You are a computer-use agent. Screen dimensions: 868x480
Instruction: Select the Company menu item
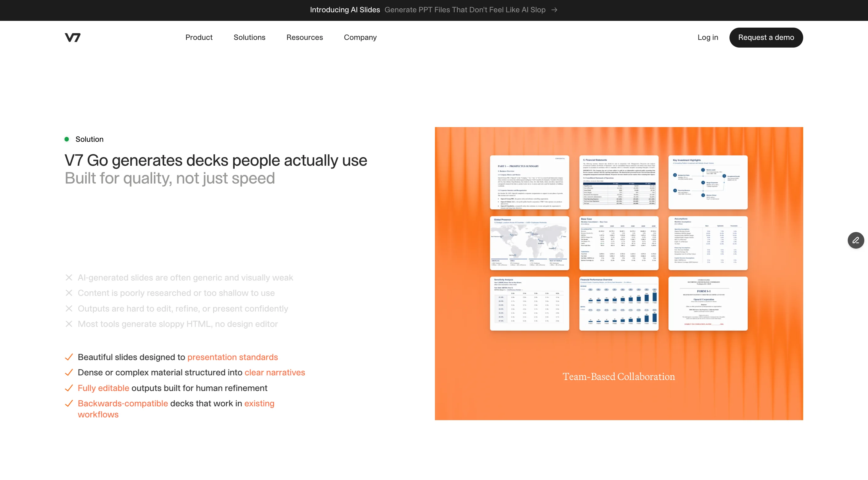click(x=360, y=37)
